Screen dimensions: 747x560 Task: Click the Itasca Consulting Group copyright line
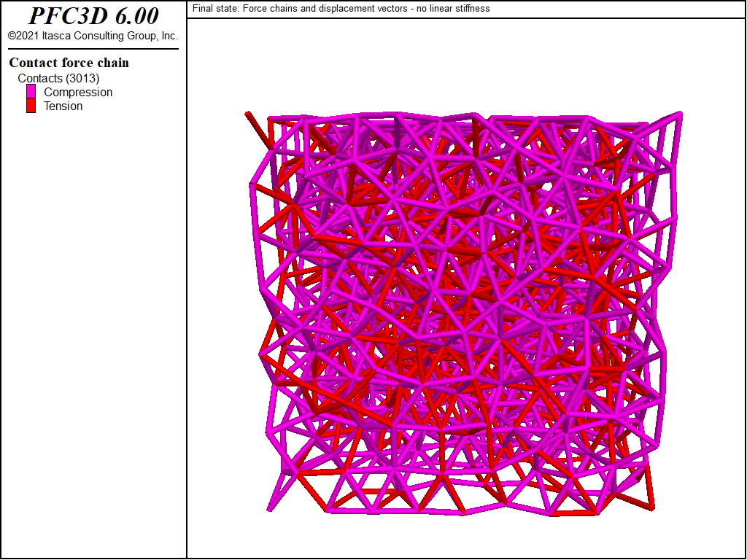(93, 36)
